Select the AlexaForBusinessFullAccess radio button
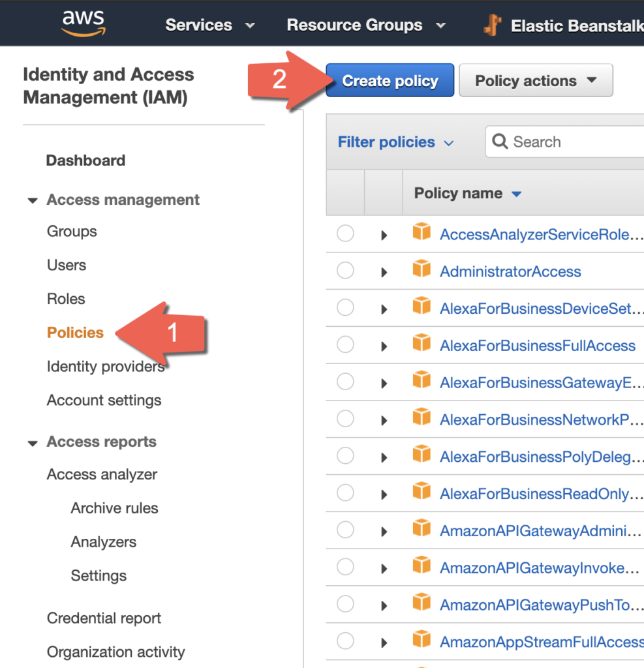The height and width of the screenshot is (668, 644). point(345,345)
